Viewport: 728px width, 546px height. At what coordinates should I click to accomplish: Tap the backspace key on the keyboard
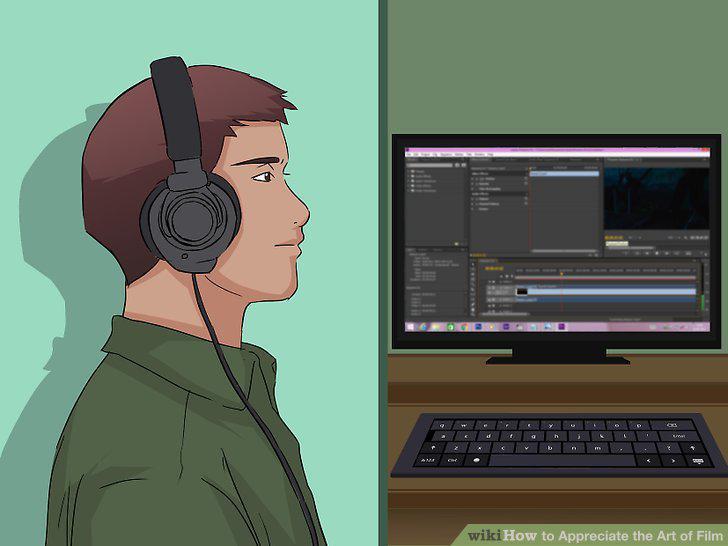[x=672, y=424]
